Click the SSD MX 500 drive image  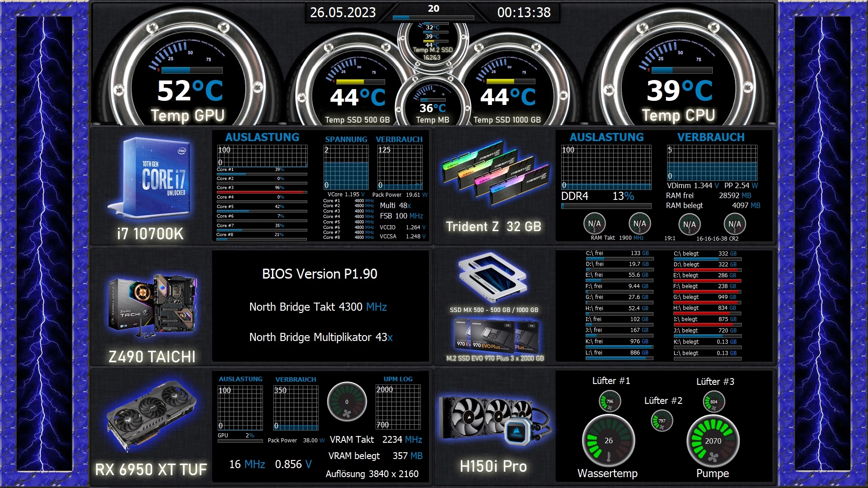pos(492,277)
